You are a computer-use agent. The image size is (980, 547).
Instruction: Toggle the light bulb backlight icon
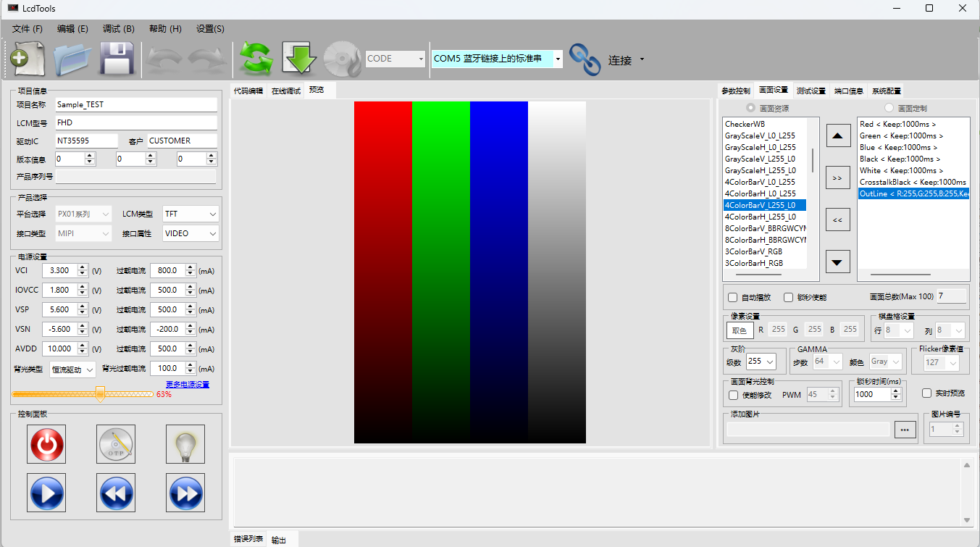point(185,444)
